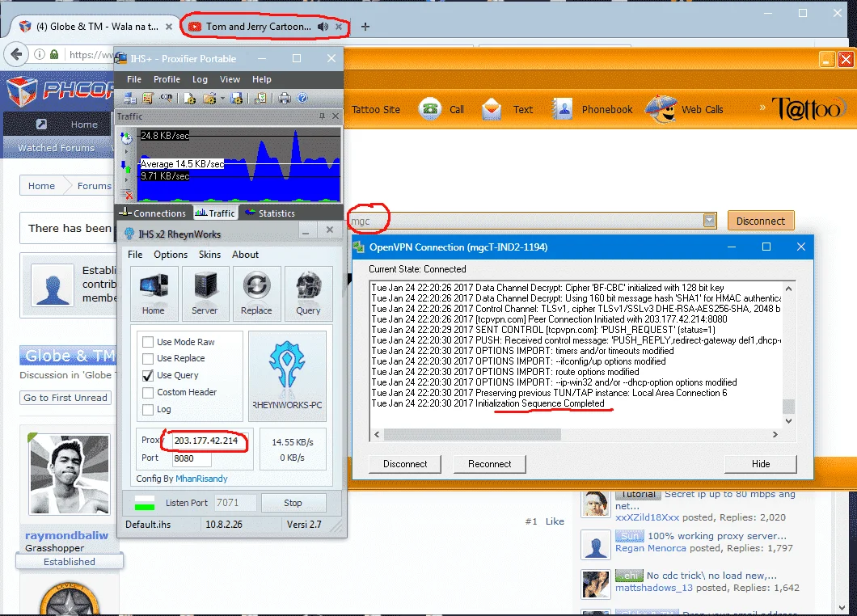Open Phonebook icon in Tattoo toolbar
Viewport: 857px width, 616px height.
561,109
